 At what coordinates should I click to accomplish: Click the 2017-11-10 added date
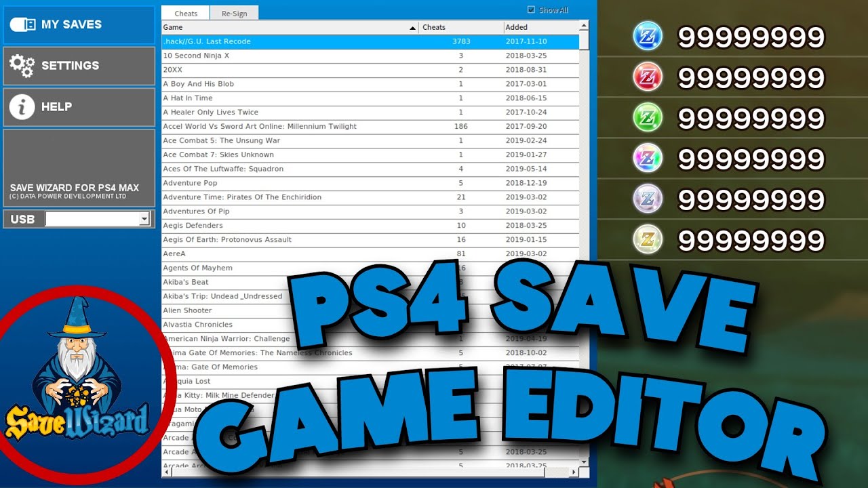pyautogui.click(x=526, y=41)
